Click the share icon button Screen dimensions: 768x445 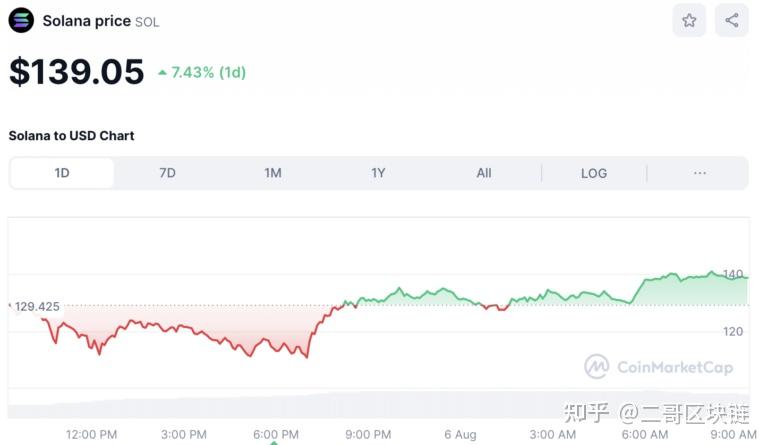pyautogui.click(x=732, y=20)
